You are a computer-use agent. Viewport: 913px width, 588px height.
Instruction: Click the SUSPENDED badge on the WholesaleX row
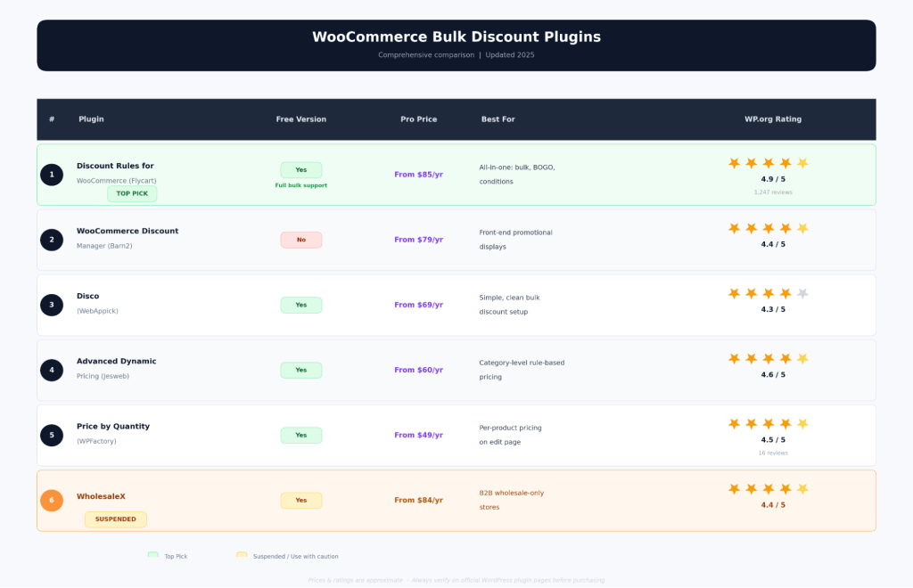(115, 519)
